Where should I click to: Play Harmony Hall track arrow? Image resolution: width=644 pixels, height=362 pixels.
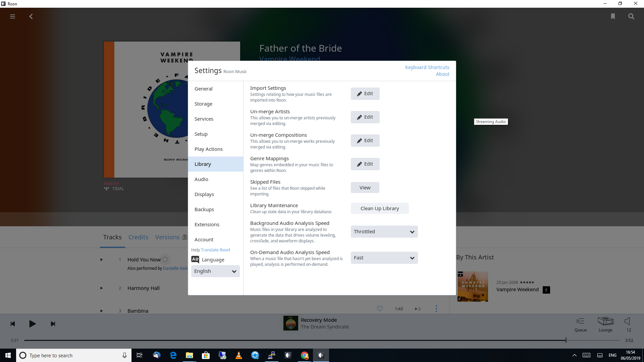101,288
